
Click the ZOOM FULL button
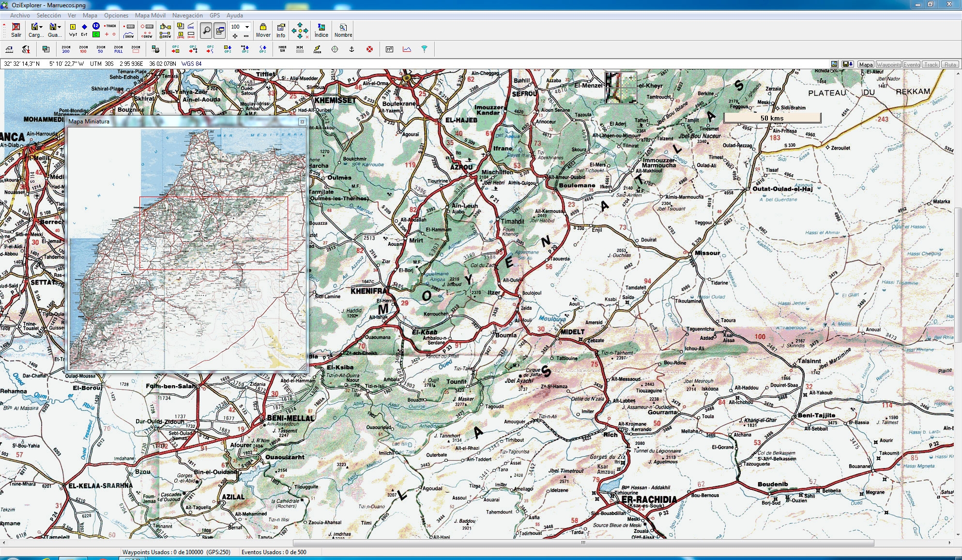118,49
